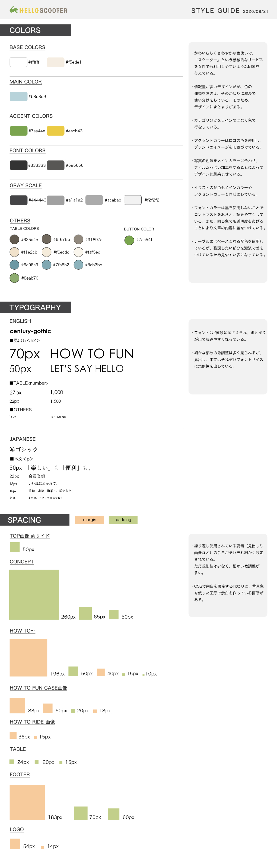Select the SPACING section header

coord(34,520)
